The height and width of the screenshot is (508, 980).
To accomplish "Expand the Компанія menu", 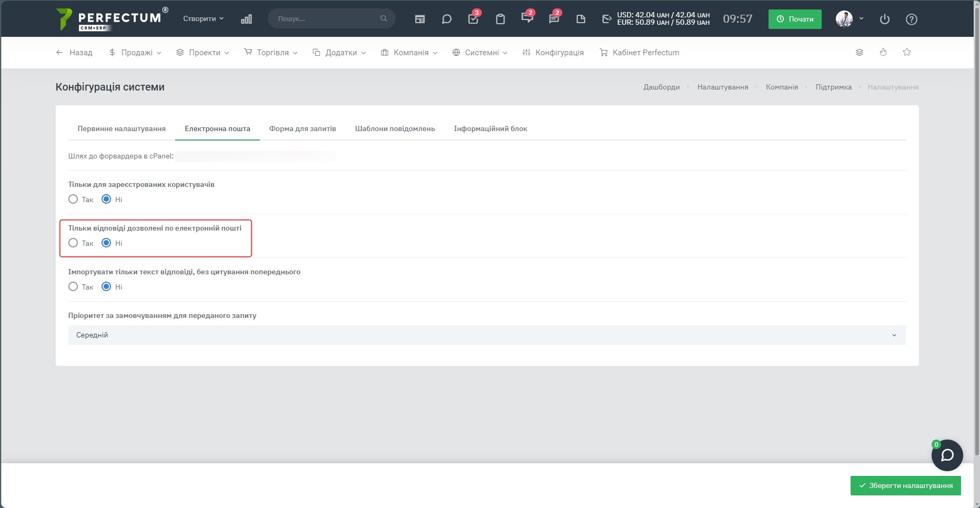I will point(409,53).
